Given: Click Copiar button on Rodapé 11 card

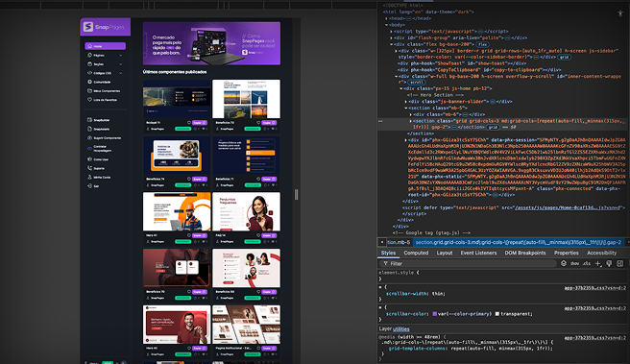Looking at the screenshot, I should pos(200,123).
